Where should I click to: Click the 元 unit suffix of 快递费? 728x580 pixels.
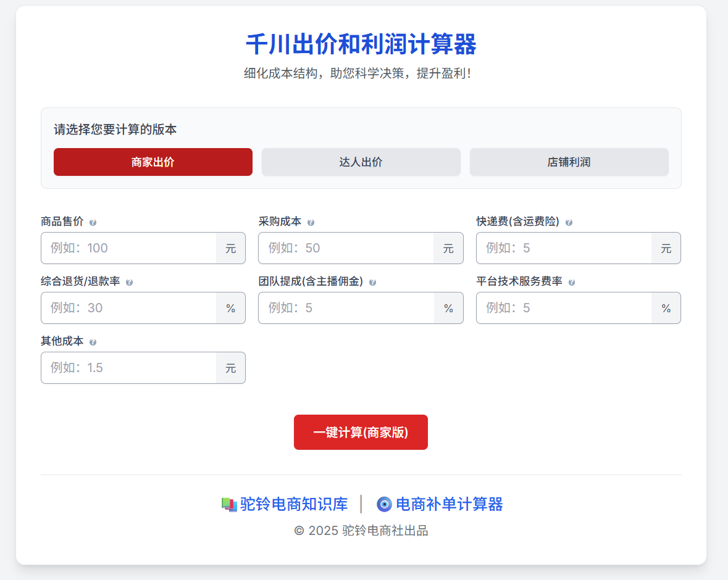coord(666,248)
